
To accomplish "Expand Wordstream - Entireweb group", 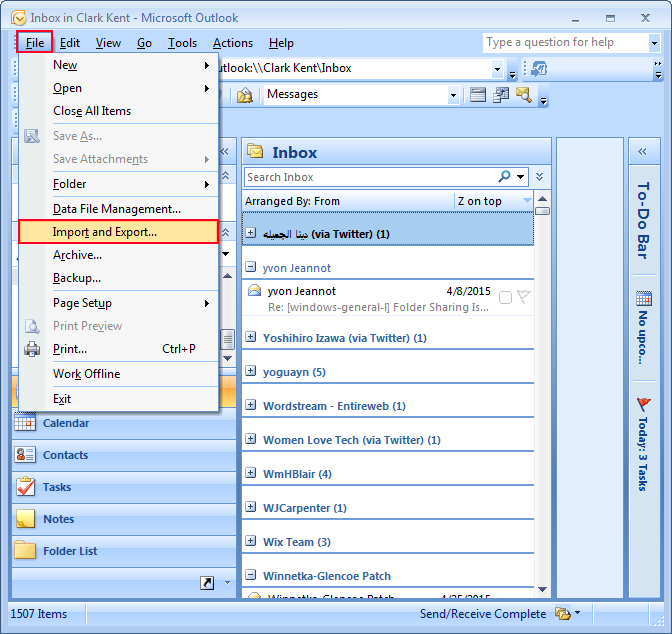I will pos(250,405).
